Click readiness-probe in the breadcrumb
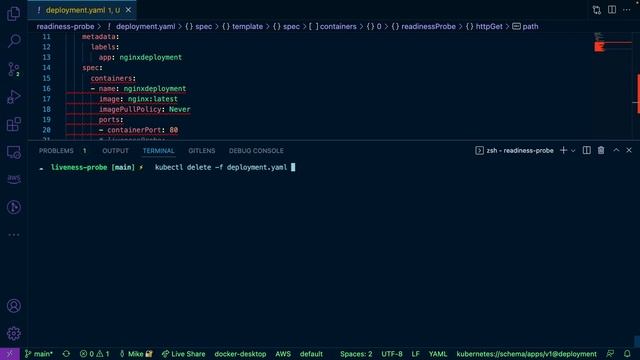Viewport: 640px width, 360px height. 65,27
